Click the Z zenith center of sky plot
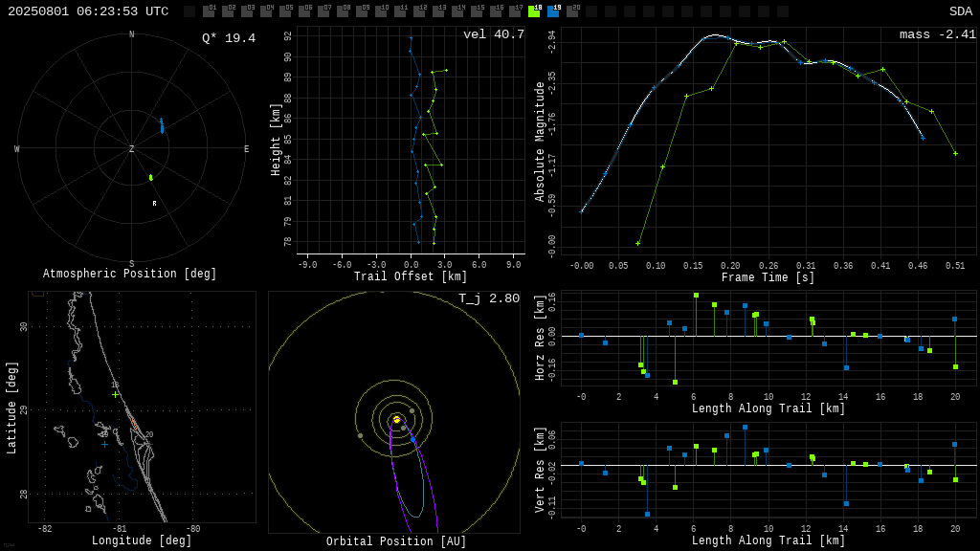Screen dimensions: 980x551 tap(131, 148)
